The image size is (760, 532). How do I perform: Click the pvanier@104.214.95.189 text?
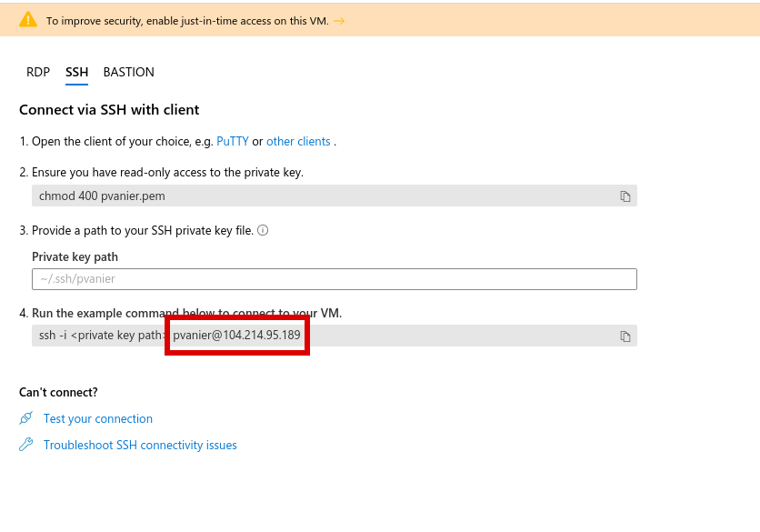click(236, 335)
